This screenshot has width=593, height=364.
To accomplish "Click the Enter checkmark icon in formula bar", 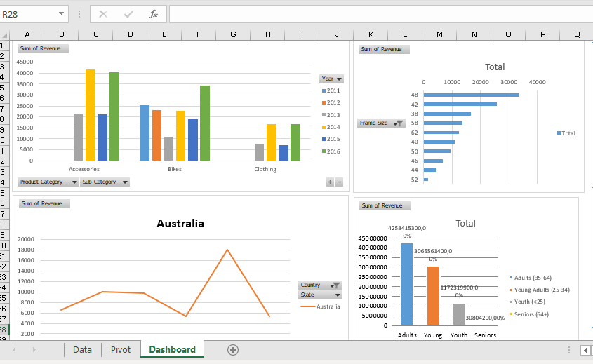I will [x=128, y=14].
